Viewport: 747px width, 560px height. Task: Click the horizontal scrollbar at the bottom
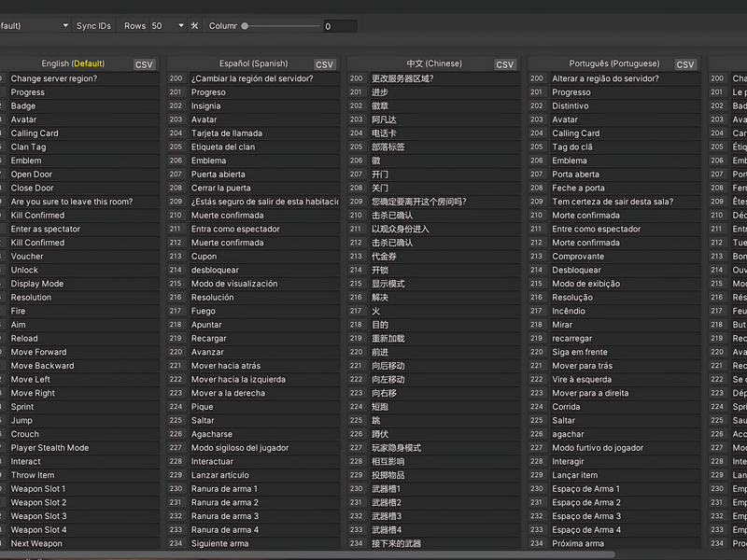[x=307, y=555]
